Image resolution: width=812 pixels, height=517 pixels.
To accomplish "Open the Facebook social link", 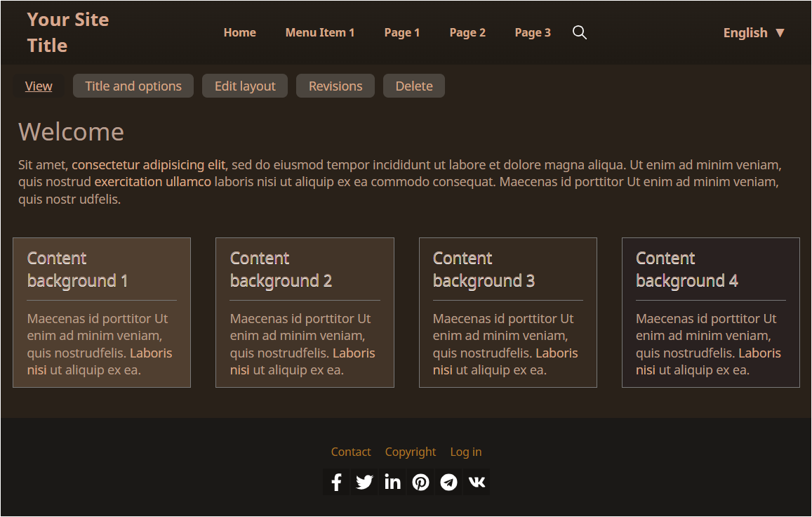I will [x=336, y=482].
